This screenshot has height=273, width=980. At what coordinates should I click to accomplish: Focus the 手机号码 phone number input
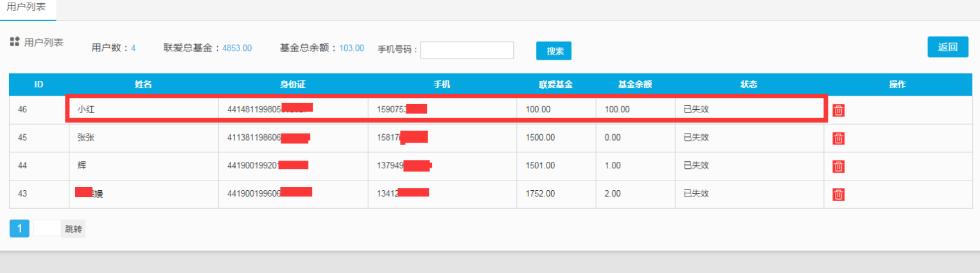466,50
